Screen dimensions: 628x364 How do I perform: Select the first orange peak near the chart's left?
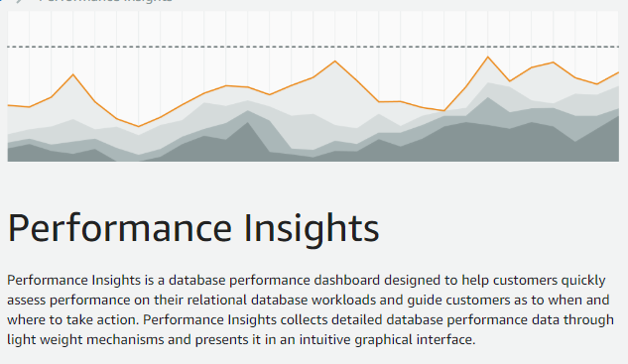[x=72, y=74]
